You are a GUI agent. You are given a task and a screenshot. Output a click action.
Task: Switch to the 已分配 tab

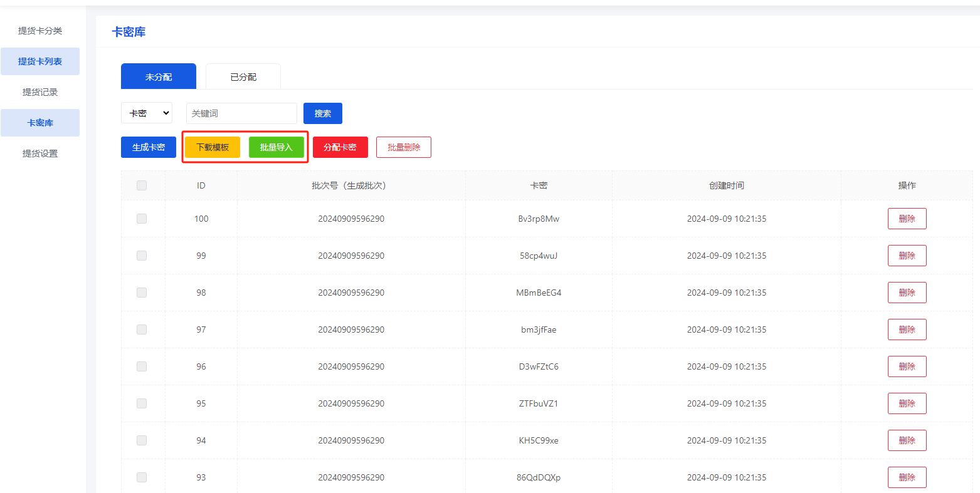[x=243, y=77]
